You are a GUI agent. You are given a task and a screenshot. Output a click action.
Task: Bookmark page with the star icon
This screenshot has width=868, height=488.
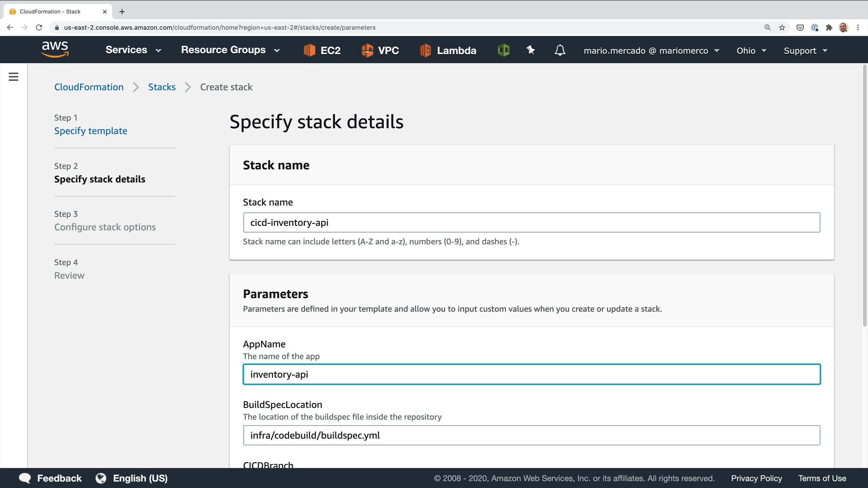pyautogui.click(x=782, y=28)
